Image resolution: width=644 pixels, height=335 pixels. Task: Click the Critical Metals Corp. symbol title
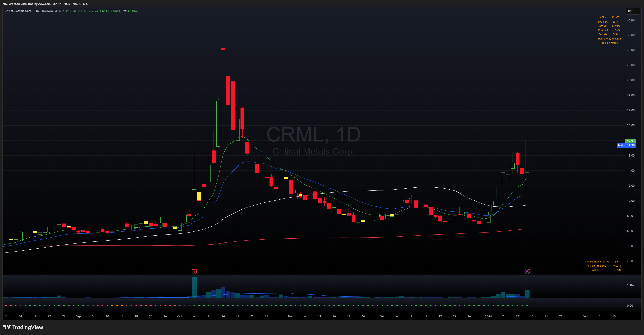[x=18, y=11]
